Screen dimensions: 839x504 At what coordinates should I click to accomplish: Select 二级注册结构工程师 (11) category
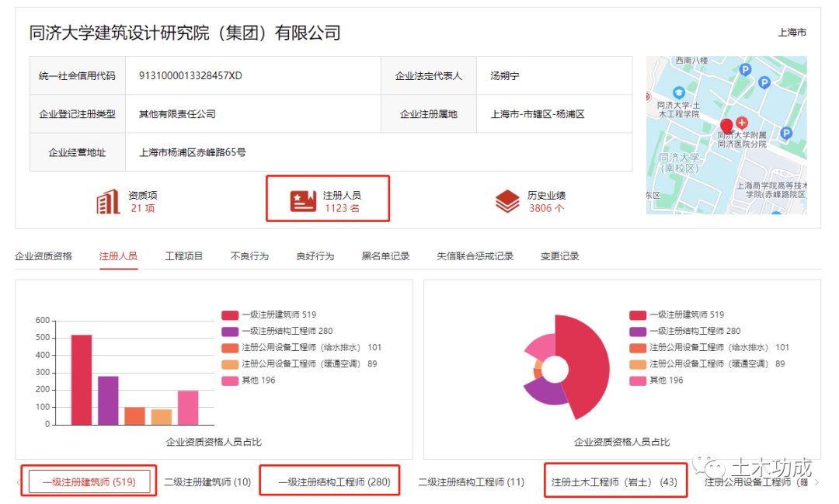tap(471, 482)
